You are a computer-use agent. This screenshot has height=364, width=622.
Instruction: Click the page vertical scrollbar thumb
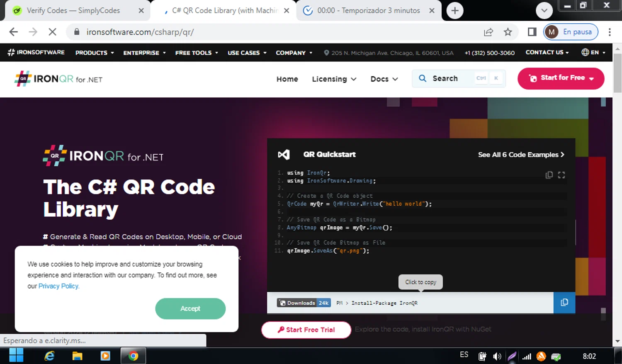coord(617,73)
